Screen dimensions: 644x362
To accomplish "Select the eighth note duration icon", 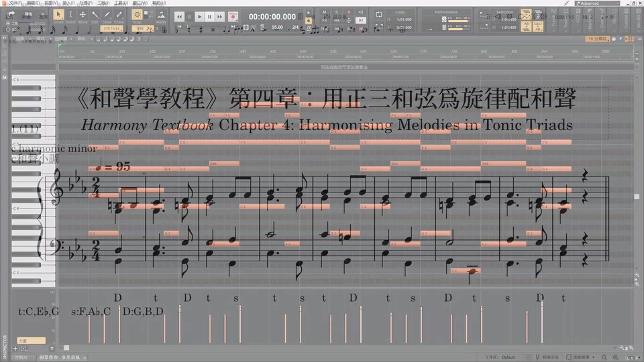I will click(x=64, y=30).
